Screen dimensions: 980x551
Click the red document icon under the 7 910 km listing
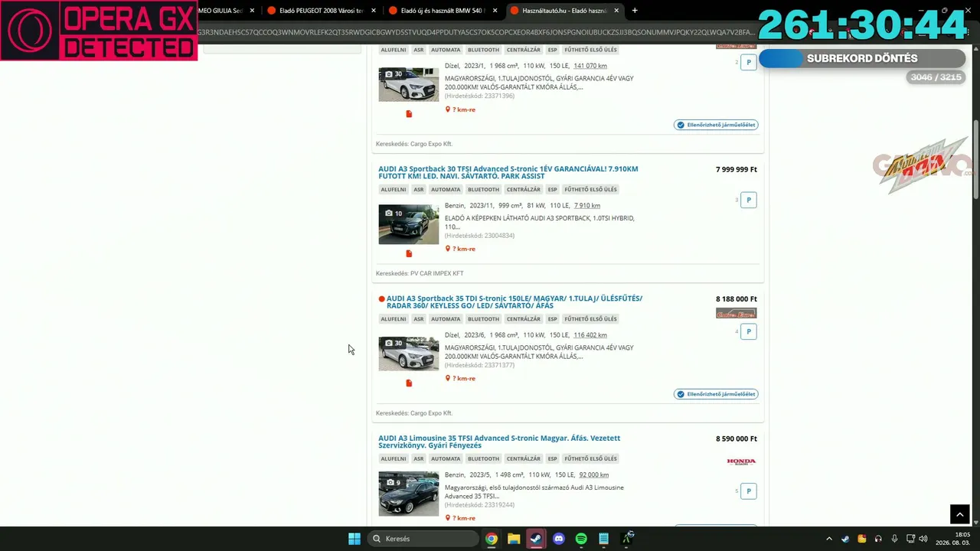409,253
